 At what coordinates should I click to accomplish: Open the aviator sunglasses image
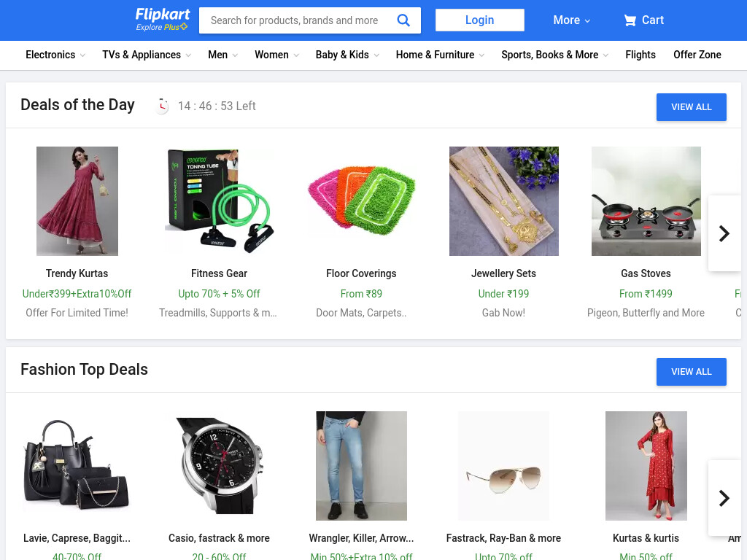(x=503, y=466)
